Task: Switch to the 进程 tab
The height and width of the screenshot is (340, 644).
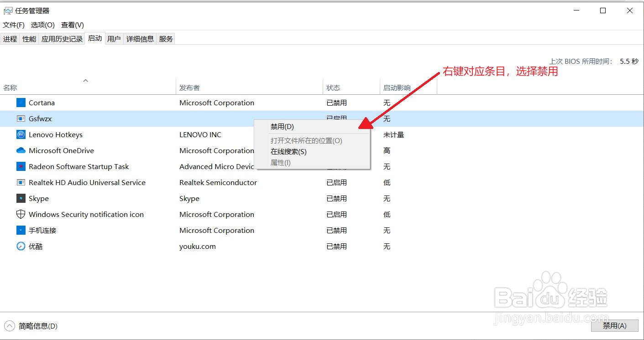Action: tap(10, 39)
